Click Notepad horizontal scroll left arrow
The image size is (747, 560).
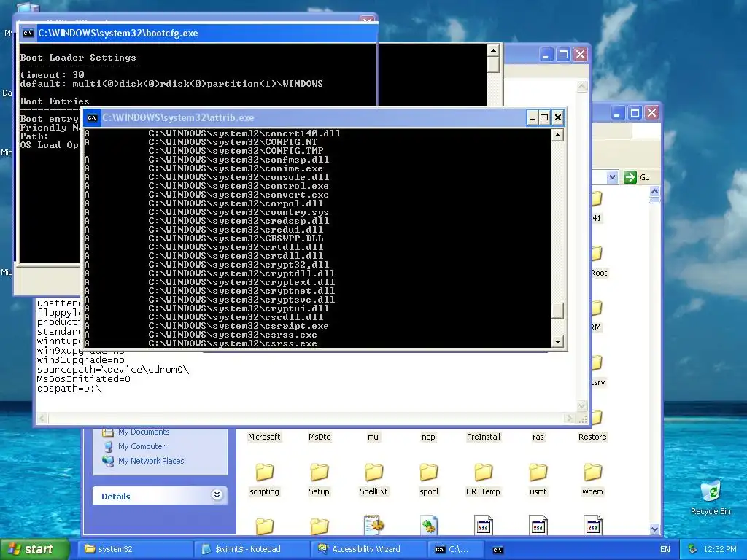tap(42, 418)
